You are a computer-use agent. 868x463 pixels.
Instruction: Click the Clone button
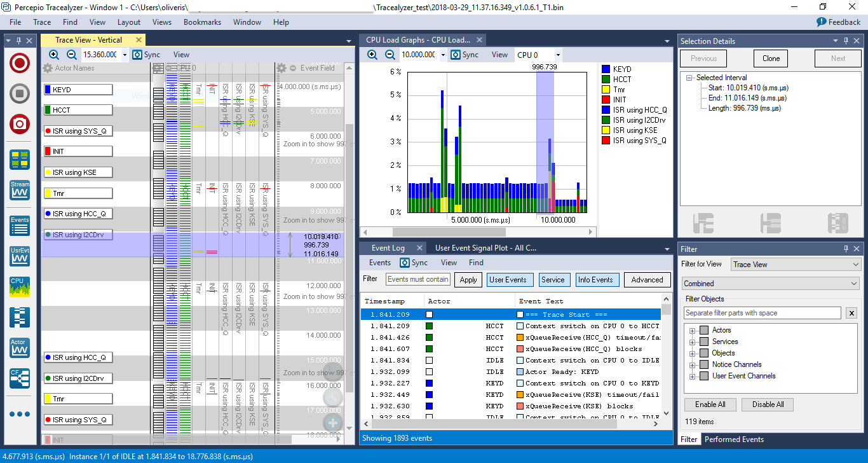[x=771, y=59]
